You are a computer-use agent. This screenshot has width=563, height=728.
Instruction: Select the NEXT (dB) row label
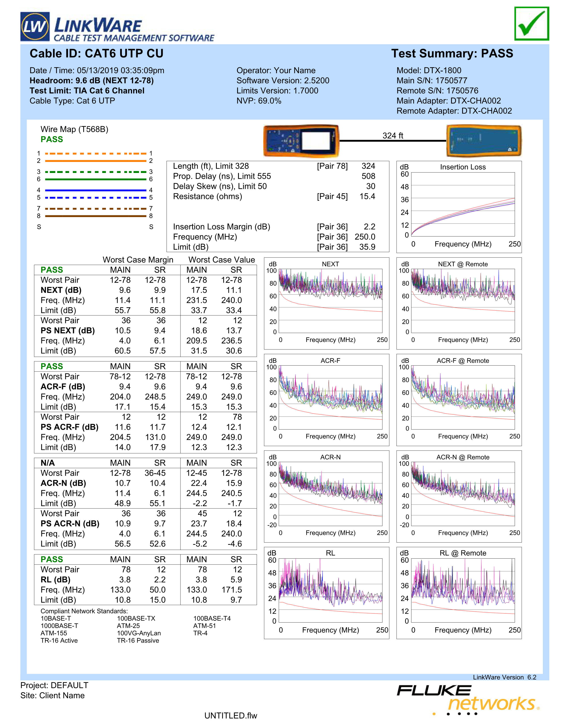coord(61,290)
